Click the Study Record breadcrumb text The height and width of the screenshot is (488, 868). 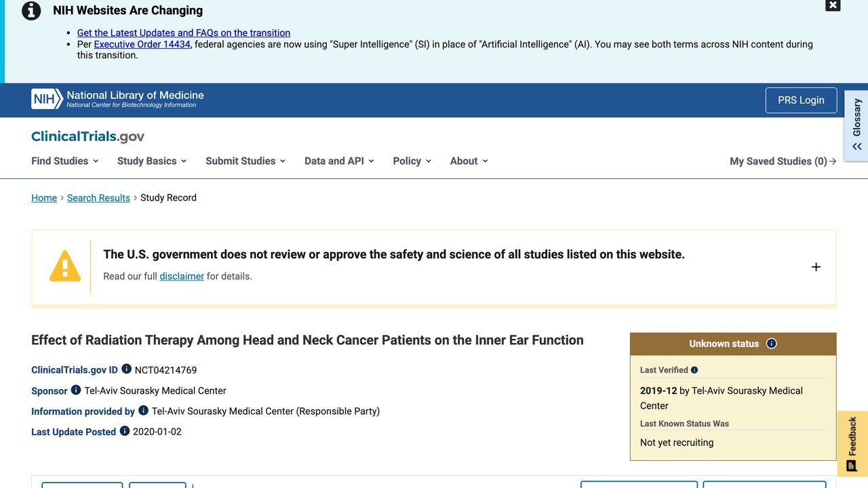click(168, 198)
